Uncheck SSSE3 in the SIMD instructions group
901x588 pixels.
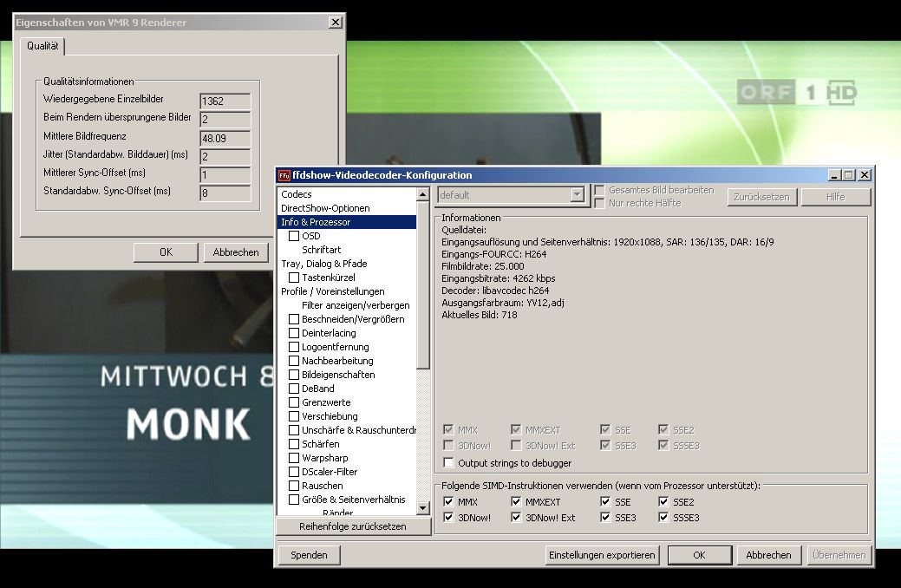[x=664, y=518]
